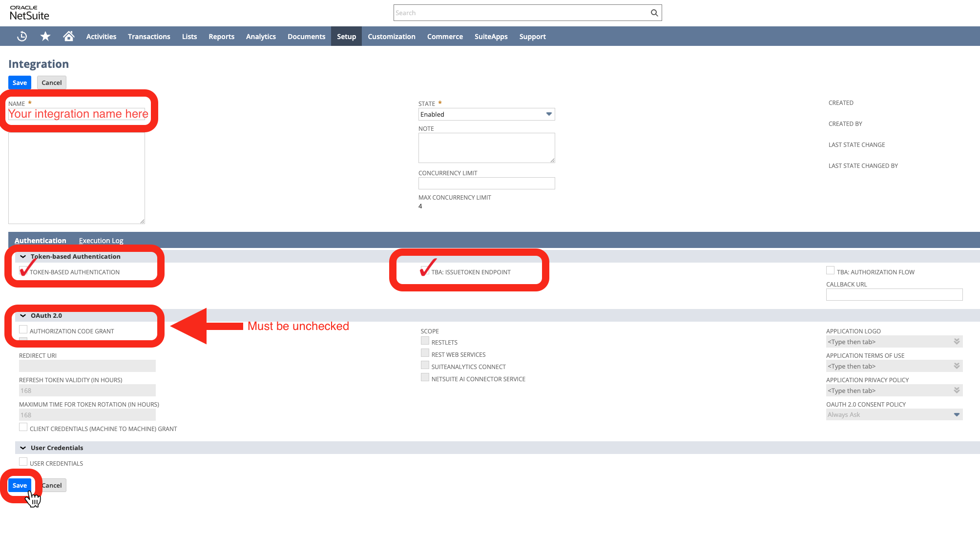Image resolution: width=980 pixels, height=535 pixels.
Task: Check the User Credentials checkbox
Action: click(23, 462)
